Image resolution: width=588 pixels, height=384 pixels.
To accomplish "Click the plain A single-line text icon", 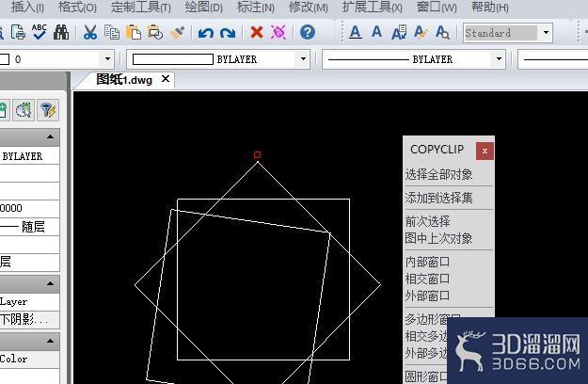I will 376,31.
